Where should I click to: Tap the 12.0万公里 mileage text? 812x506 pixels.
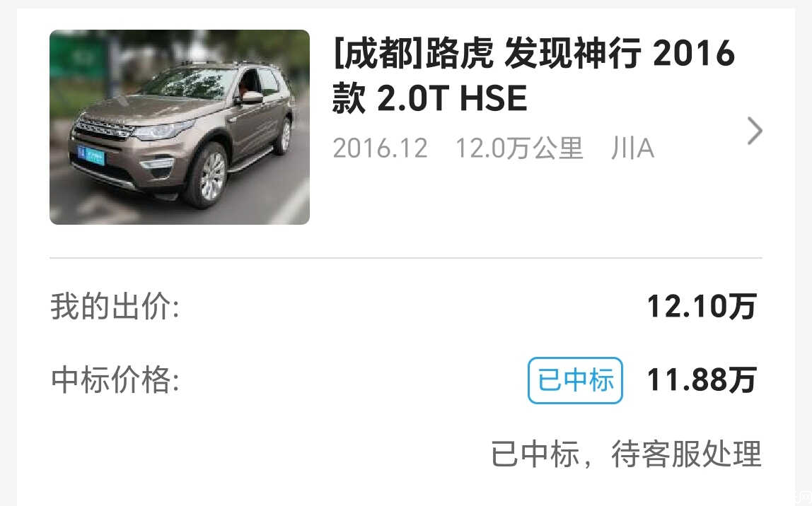pyautogui.click(x=519, y=148)
